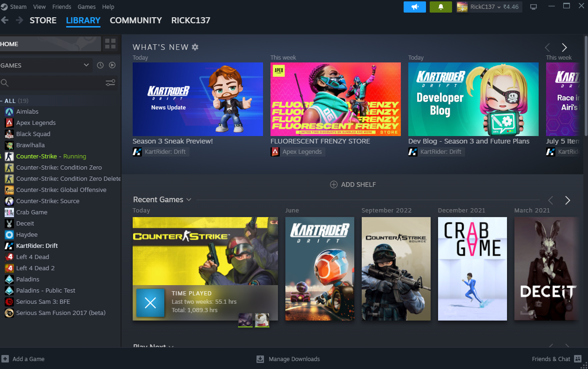Open What's New gear settings
The image size is (588, 369).
pyautogui.click(x=195, y=47)
